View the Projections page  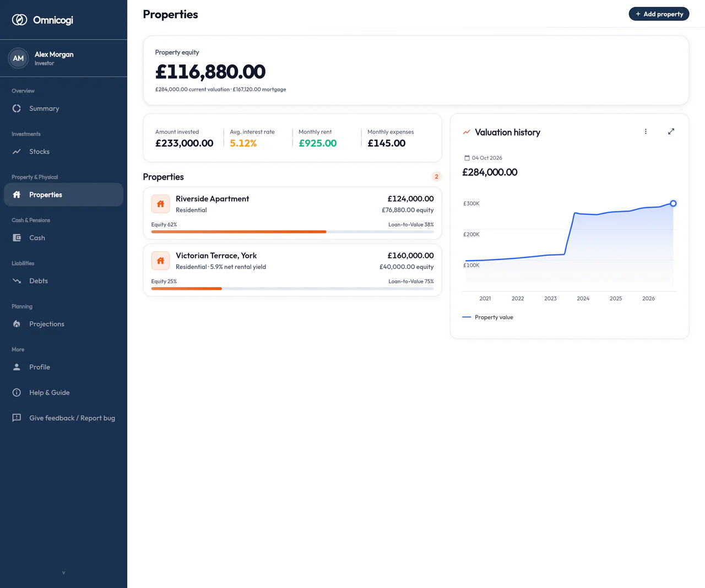(63, 324)
